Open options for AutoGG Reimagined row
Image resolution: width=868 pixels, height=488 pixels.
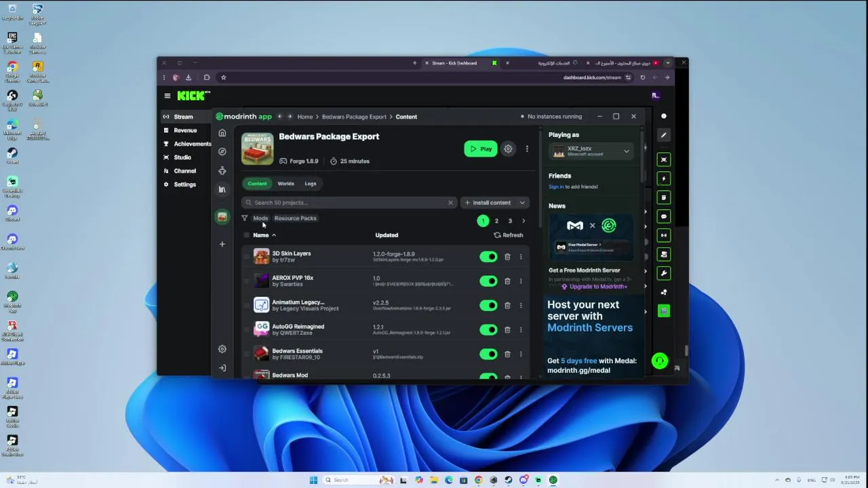[521, 330]
